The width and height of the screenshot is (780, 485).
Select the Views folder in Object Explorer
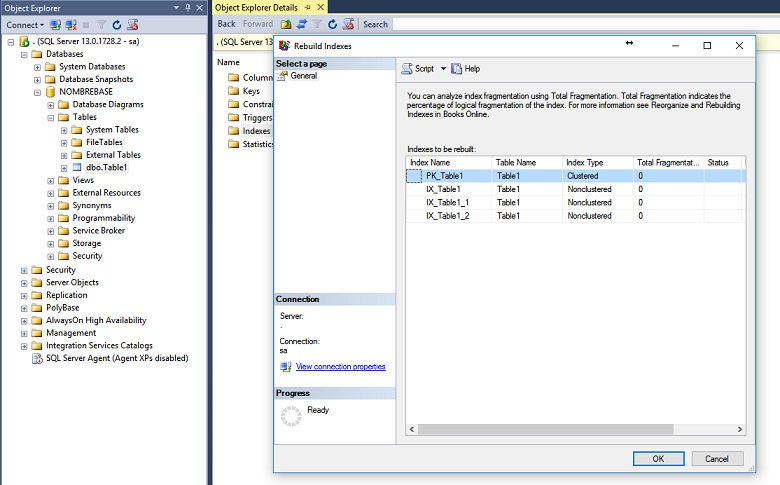click(x=83, y=180)
